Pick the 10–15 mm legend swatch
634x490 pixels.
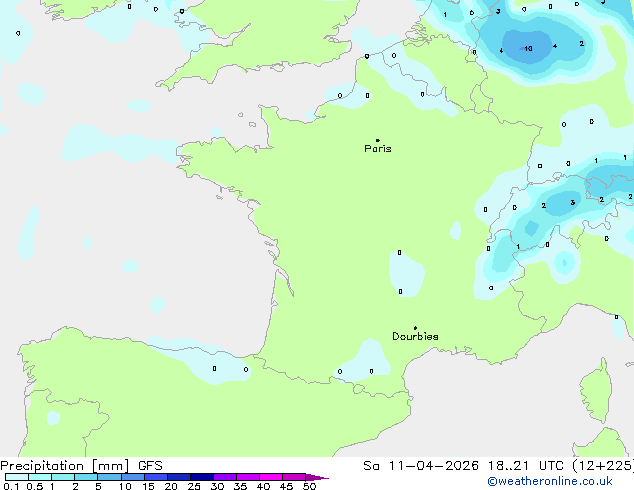tap(132, 477)
